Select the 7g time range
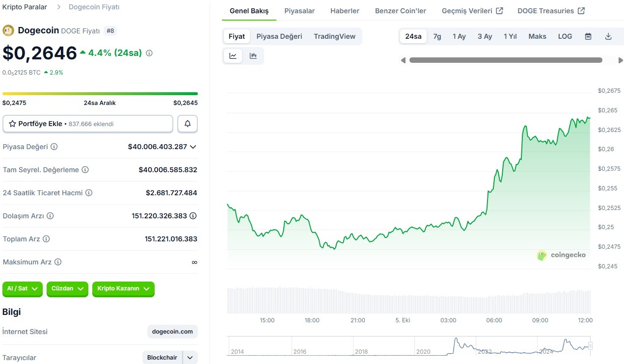Screen dimensions: 624x364 pos(437,36)
